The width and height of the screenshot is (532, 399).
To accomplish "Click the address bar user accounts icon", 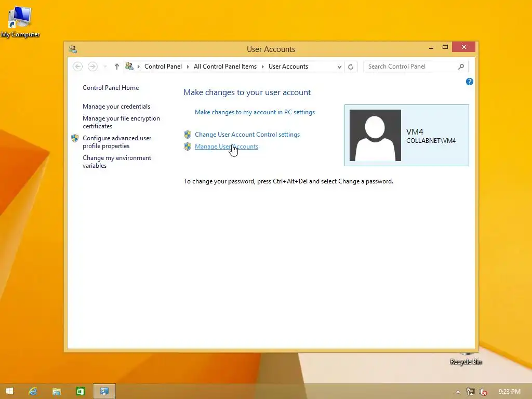I will [129, 66].
